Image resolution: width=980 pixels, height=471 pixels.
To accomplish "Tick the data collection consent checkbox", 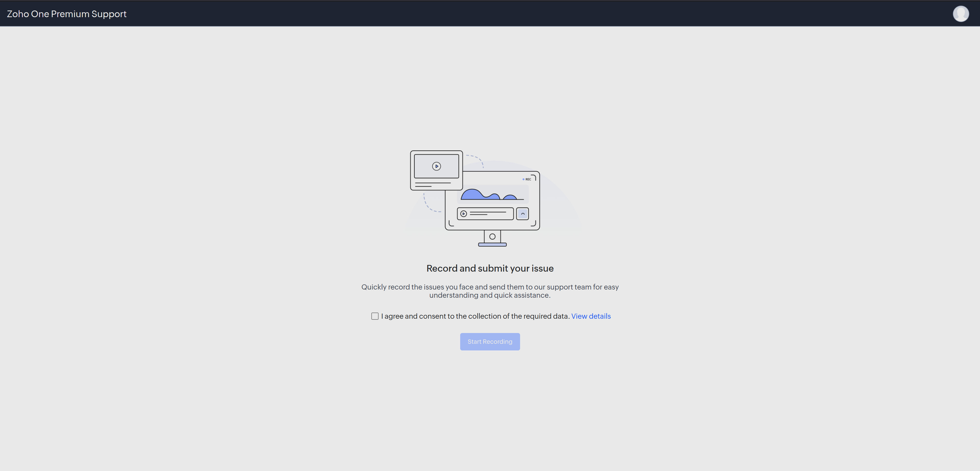I will point(375,316).
